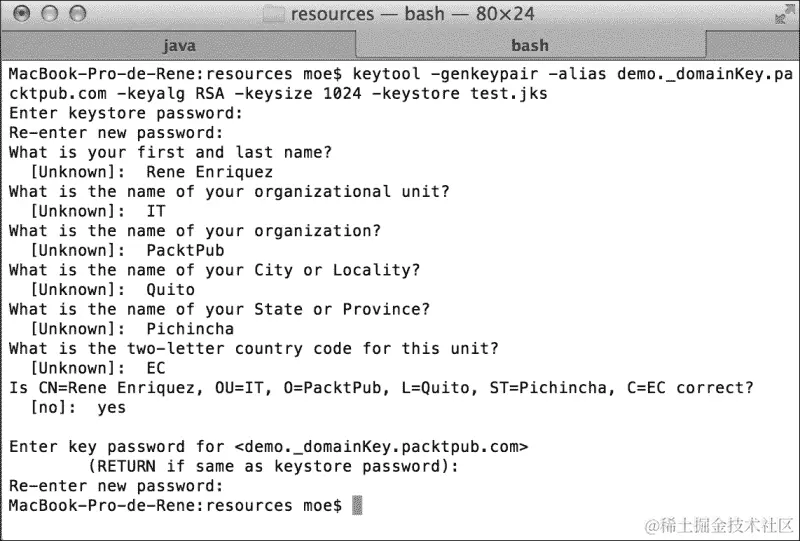Click the 'IT' organizational unit answer
The height and width of the screenshot is (541, 800).
(156, 211)
